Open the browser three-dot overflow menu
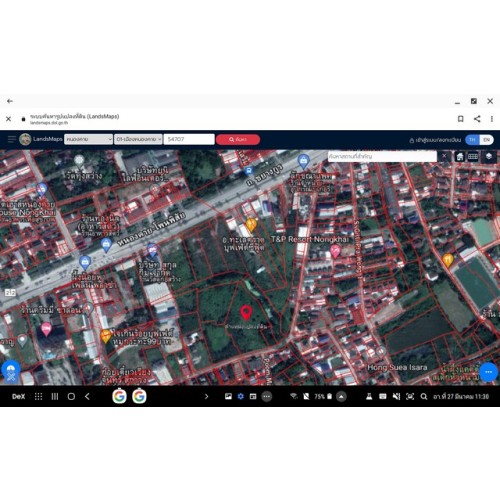 492,119
